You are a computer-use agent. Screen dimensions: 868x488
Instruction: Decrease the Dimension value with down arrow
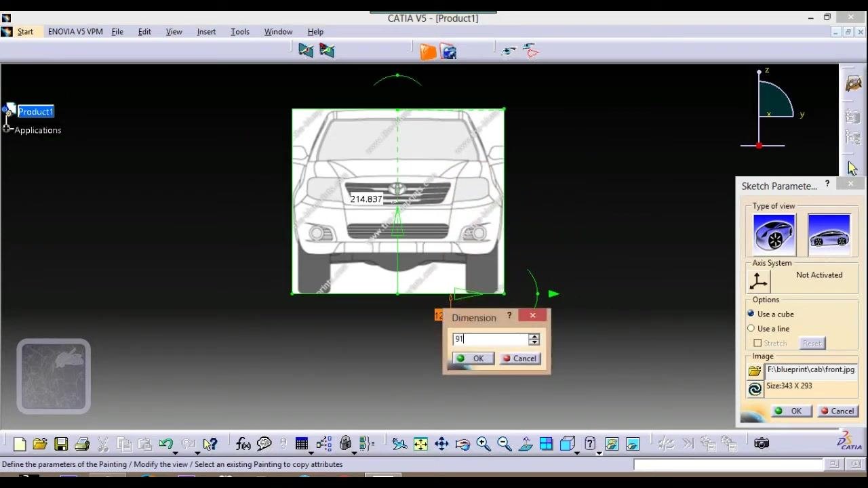click(534, 342)
